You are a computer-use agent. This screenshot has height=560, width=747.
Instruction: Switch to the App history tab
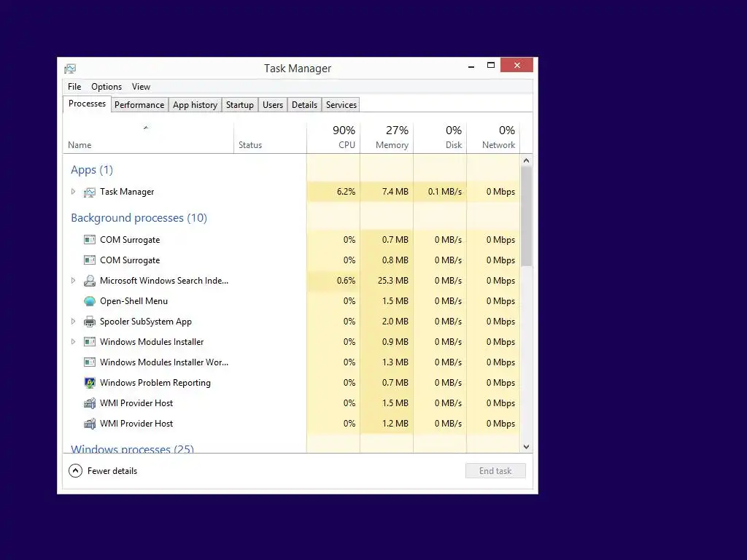click(x=195, y=105)
